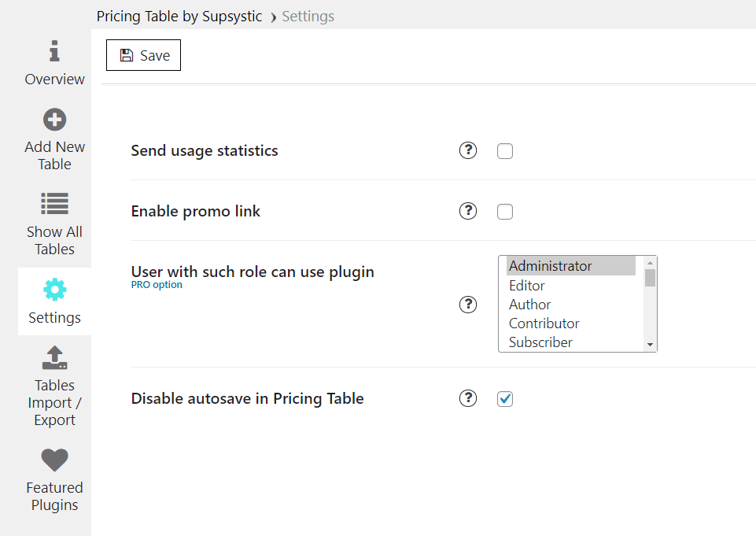
Task: Click Pricing Table by Supsystic breadcrumb
Action: tap(179, 17)
